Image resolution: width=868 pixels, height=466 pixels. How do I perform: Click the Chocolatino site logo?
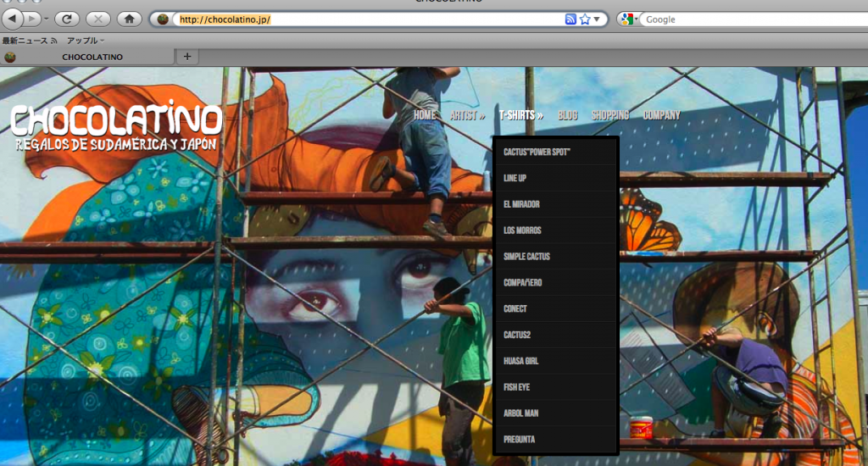[116, 126]
